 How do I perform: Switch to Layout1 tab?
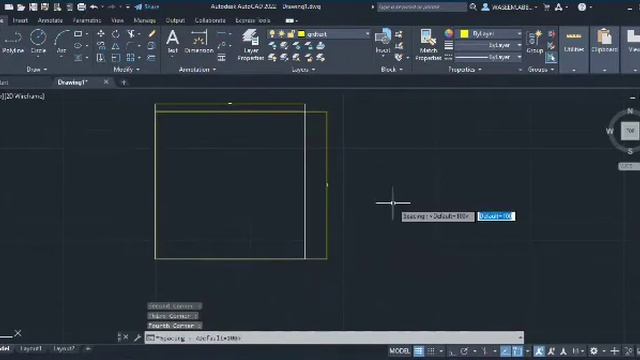coord(31,349)
